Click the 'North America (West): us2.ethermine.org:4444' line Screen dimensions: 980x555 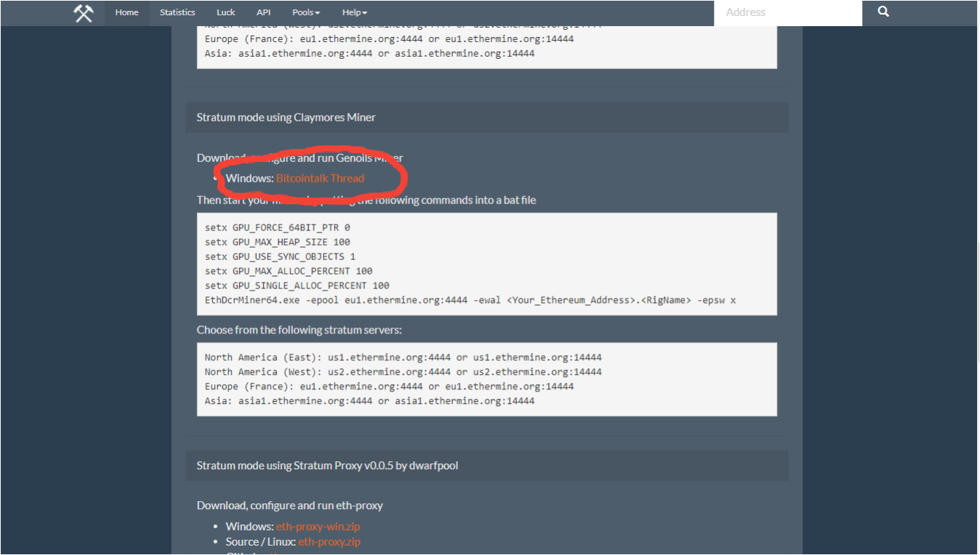coord(403,372)
